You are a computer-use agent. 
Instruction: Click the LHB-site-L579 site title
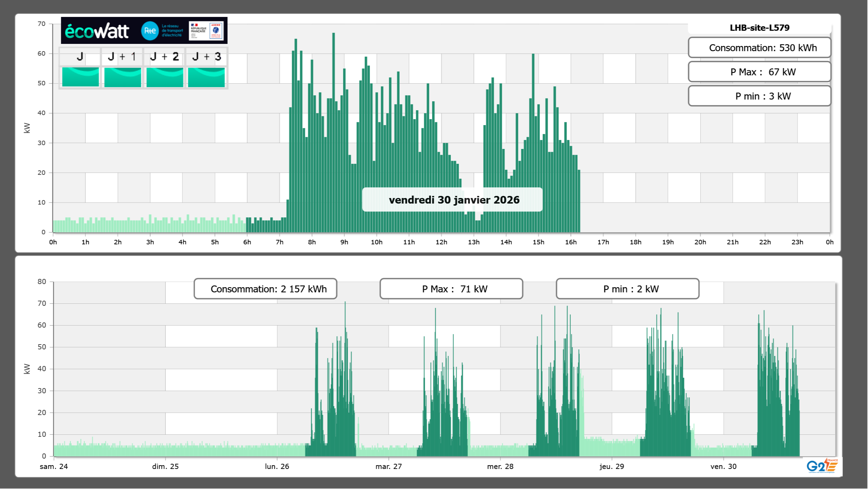(759, 28)
